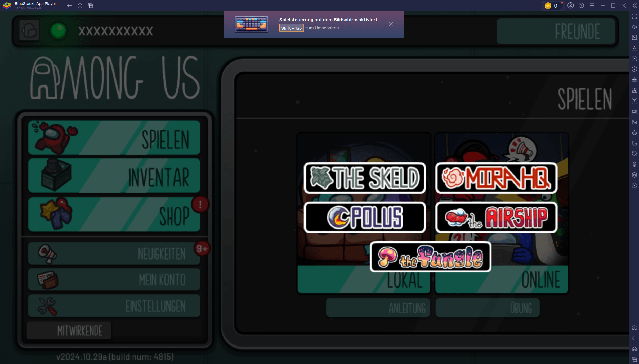Click the red exclamation badge on SHOP
Image resolution: width=639 pixels, height=364 pixels.
tap(200, 204)
